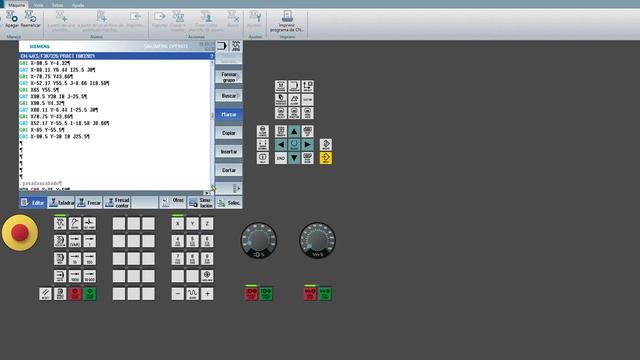Screen dimensions: 640x360
Task: Click the ALARM CANCEL key
Action: click(262, 131)
